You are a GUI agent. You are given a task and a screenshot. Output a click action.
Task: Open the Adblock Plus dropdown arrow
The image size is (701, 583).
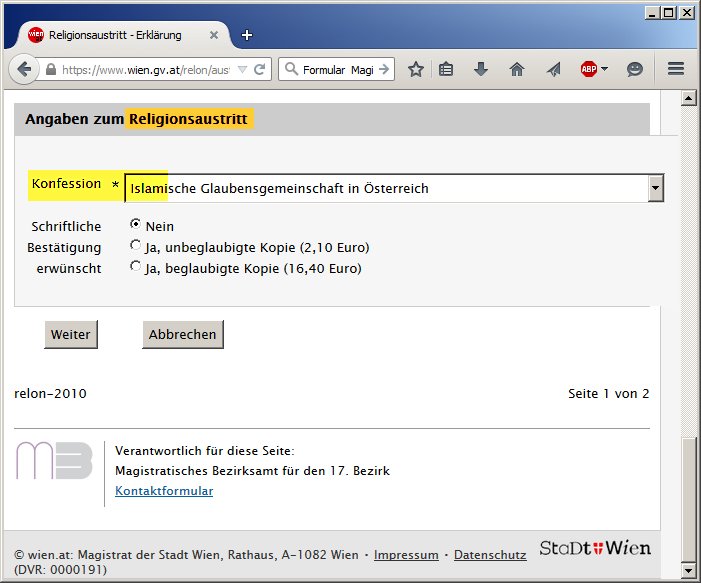605,70
